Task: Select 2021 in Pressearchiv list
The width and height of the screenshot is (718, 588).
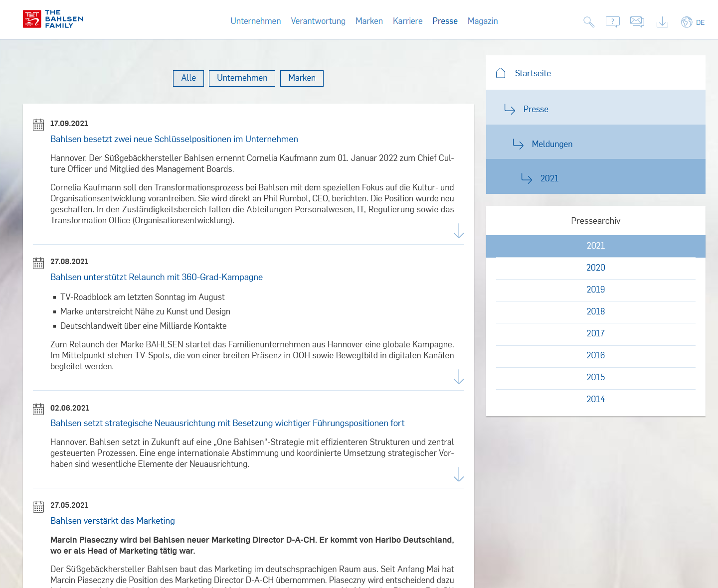Action: (x=596, y=246)
